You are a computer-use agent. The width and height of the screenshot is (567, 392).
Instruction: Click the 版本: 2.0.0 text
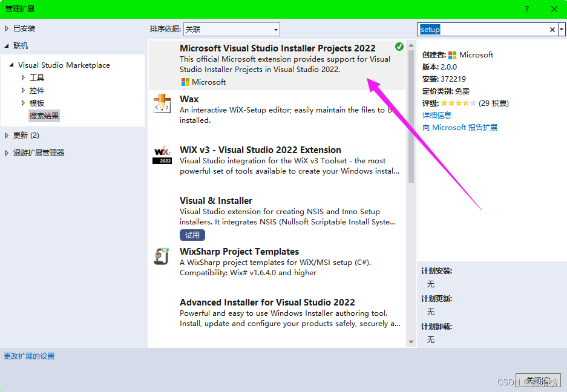439,67
